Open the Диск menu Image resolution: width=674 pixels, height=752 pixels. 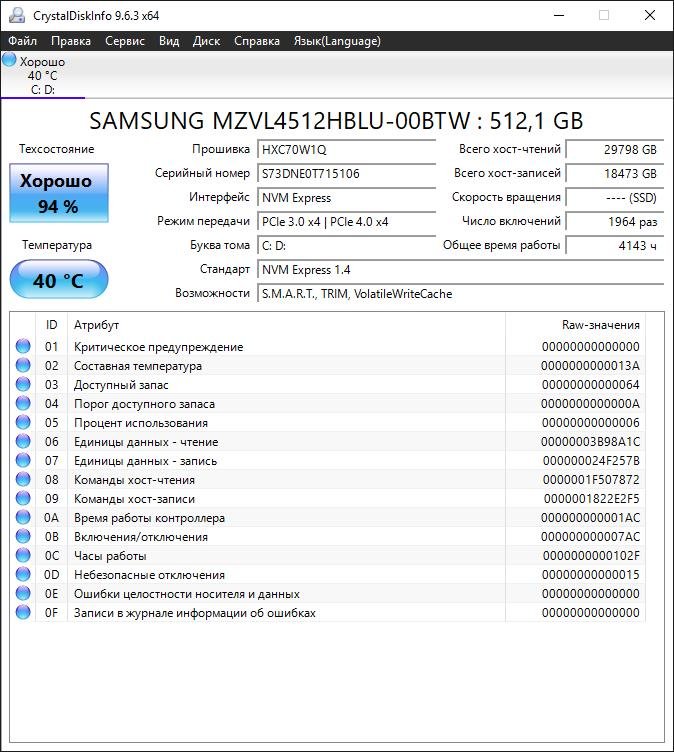tap(206, 41)
